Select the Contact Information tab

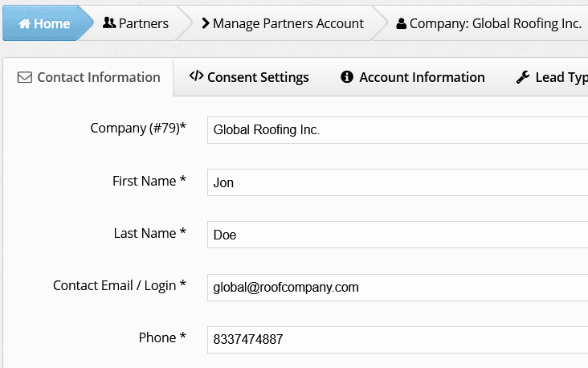click(88, 77)
